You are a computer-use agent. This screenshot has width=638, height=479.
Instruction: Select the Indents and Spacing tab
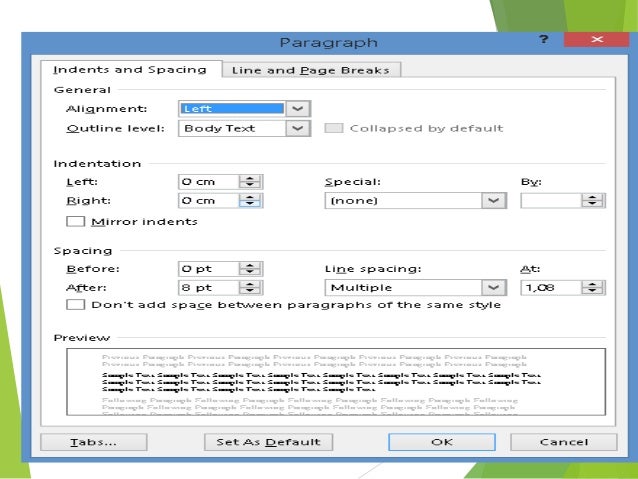(x=131, y=70)
